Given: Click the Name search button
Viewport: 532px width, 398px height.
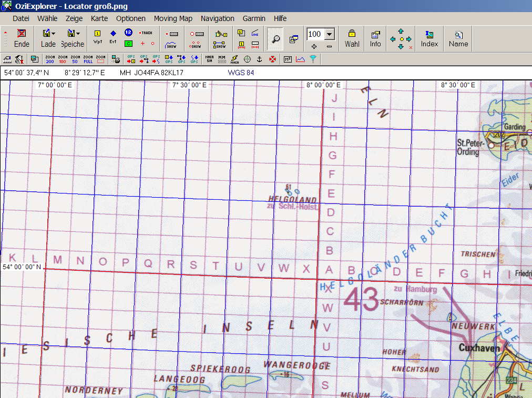Looking at the screenshot, I should tap(458, 38).
